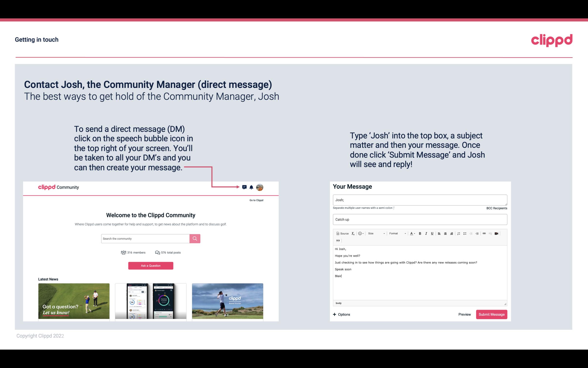588x368 pixels.
Task: Click the user profile avatar icon
Action: [x=260, y=187]
